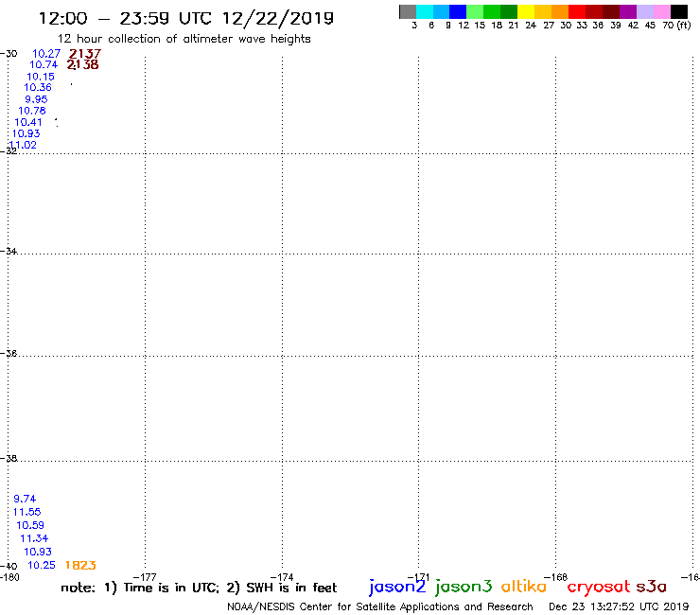Click the -38 latitude axis label

(x=9, y=458)
